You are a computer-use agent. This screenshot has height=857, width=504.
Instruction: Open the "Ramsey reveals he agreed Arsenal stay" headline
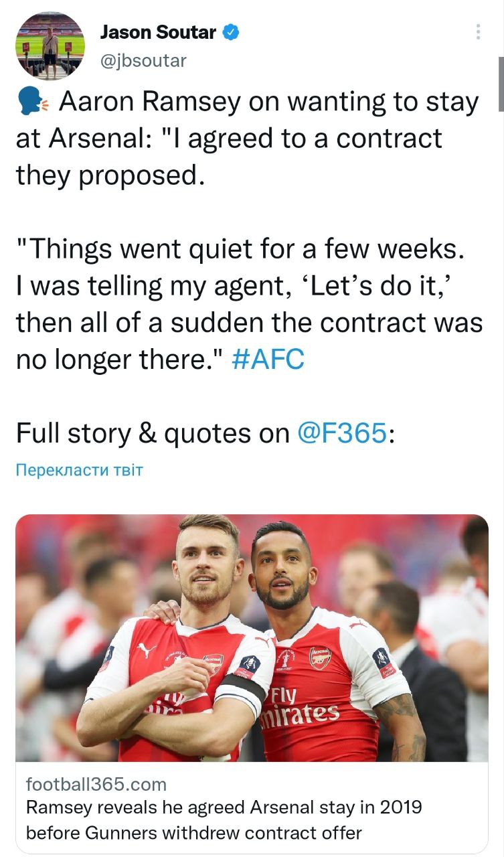(x=224, y=820)
